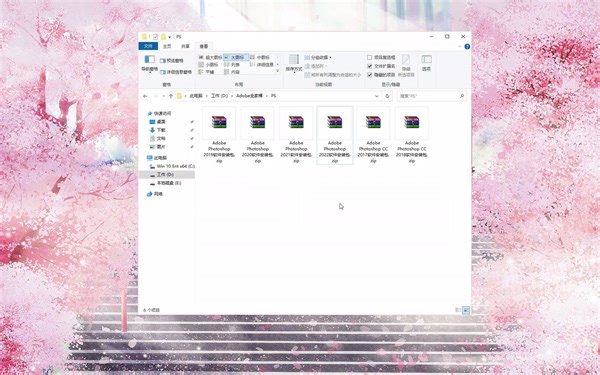
Task: Open folder Options (选项) button
Action: click(426, 63)
